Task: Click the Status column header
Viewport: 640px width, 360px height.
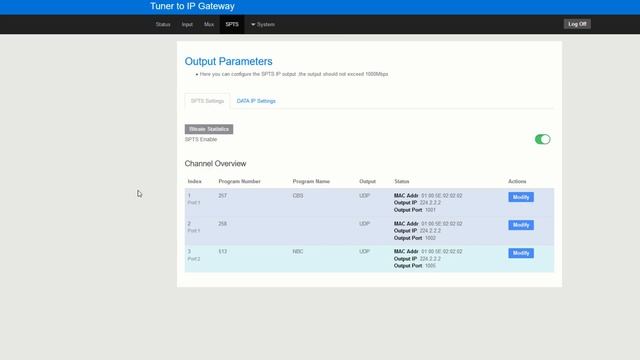Action: click(x=402, y=181)
